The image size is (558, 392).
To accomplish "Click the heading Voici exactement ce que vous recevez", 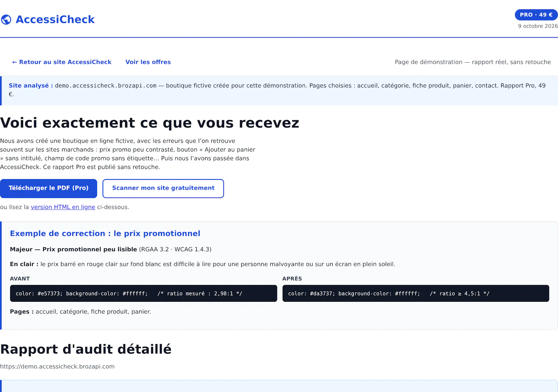I will point(150,123).
